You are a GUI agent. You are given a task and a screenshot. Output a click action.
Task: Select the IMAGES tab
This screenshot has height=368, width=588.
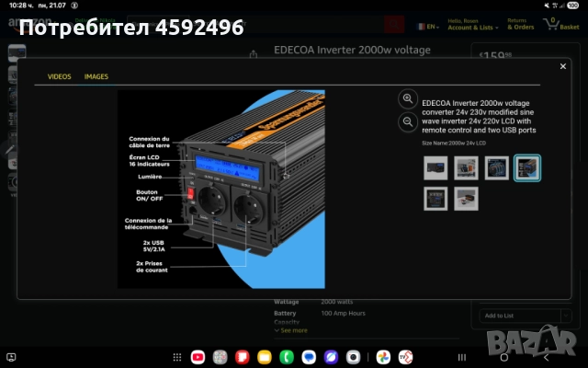(x=96, y=76)
